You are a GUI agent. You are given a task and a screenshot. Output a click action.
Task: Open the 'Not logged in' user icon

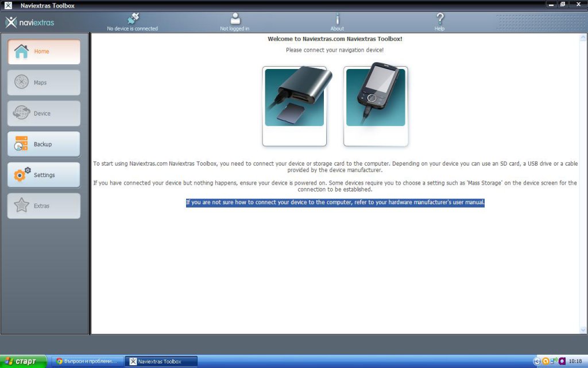235,19
